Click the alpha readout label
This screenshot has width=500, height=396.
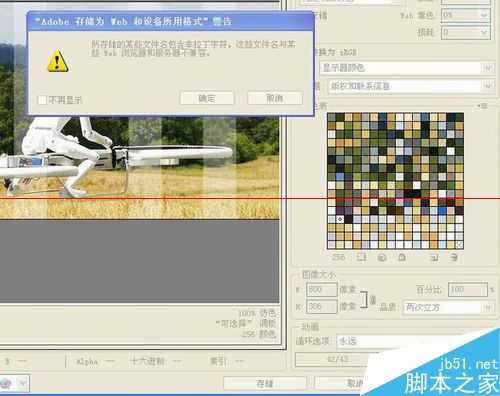click(x=87, y=361)
